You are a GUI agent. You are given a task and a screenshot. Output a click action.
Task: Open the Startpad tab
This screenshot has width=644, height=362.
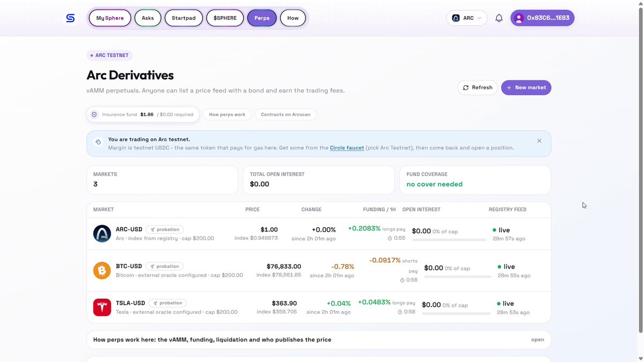click(184, 18)
